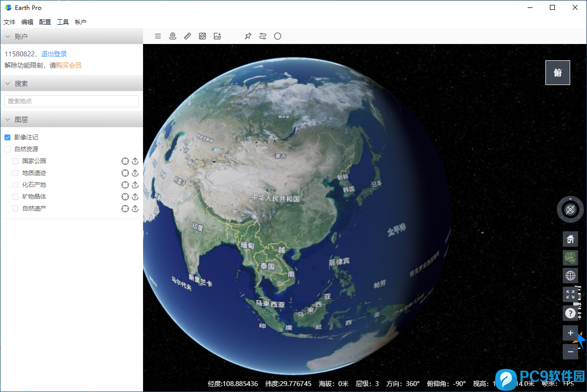Click the 中华人民共和国 label on the globe
The width and height of the screenshot is (587, 392).
coord(276,198)
